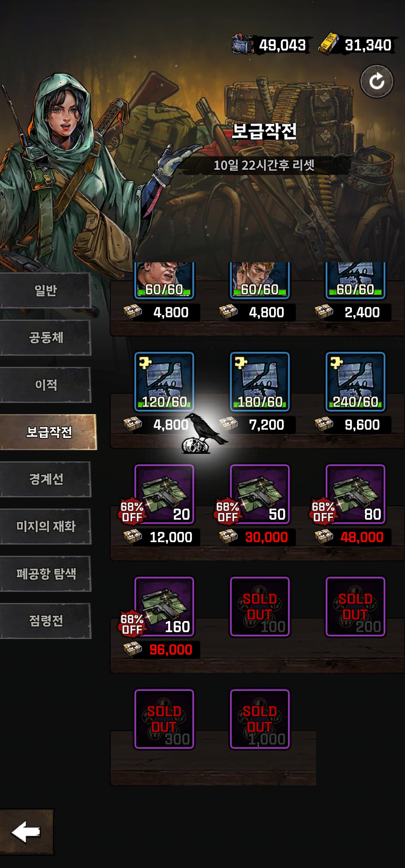Select the 180/60 puzzle blueprint item
The height and width of the screenshot is (868, 405).
click(260, 382)
